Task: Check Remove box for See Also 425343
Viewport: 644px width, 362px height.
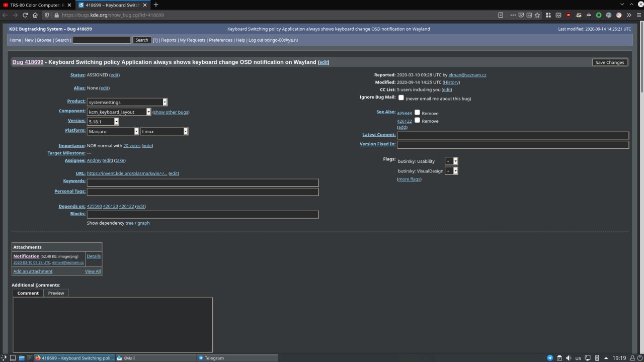Action: coord(417,113)
